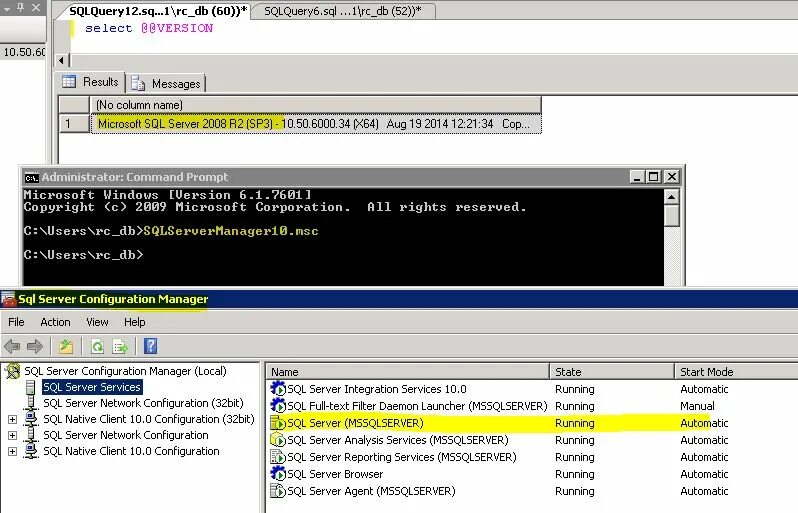This screenshot has width=798, height=513.
Task: Click the (No column name) results header
Action: click(x=316, y=105)
